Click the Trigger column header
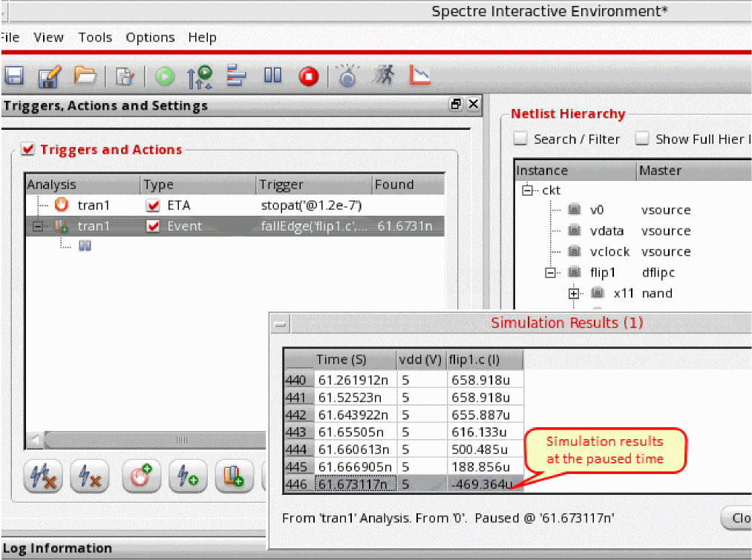Screen dimensions: 752x560 pyautogui.click(x=313, y=185)
